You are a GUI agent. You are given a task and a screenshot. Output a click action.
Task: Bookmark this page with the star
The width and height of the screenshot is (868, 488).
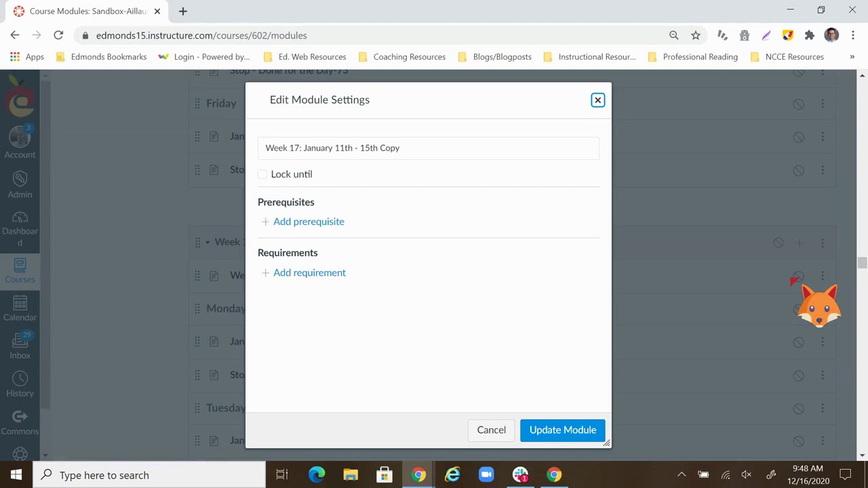[x=695, y=35]
